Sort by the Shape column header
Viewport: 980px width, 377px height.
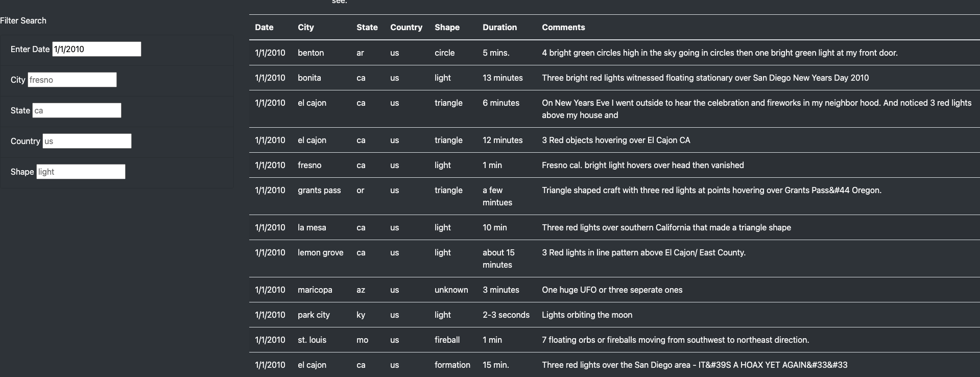coord(447,27)
